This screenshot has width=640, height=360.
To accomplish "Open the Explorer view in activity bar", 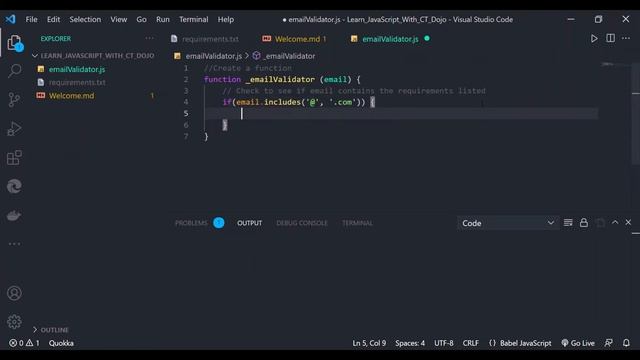I will 14,43.
